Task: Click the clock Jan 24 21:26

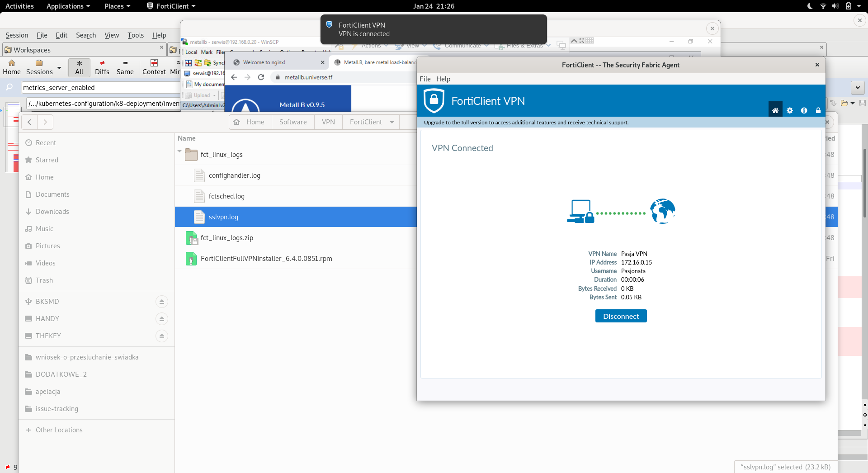Action: coord(434,6)
